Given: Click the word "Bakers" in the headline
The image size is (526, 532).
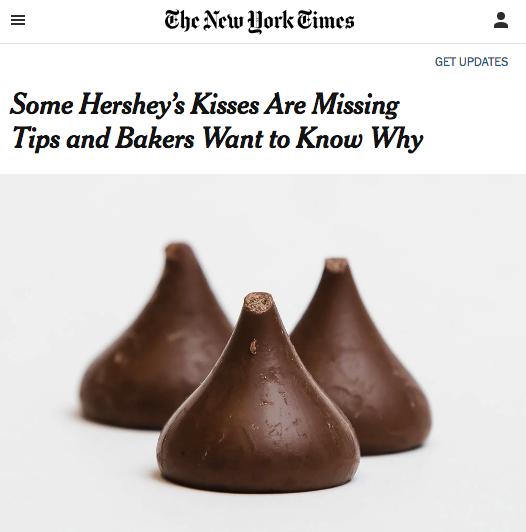Looking at the screenshot, I should (155, 139).
